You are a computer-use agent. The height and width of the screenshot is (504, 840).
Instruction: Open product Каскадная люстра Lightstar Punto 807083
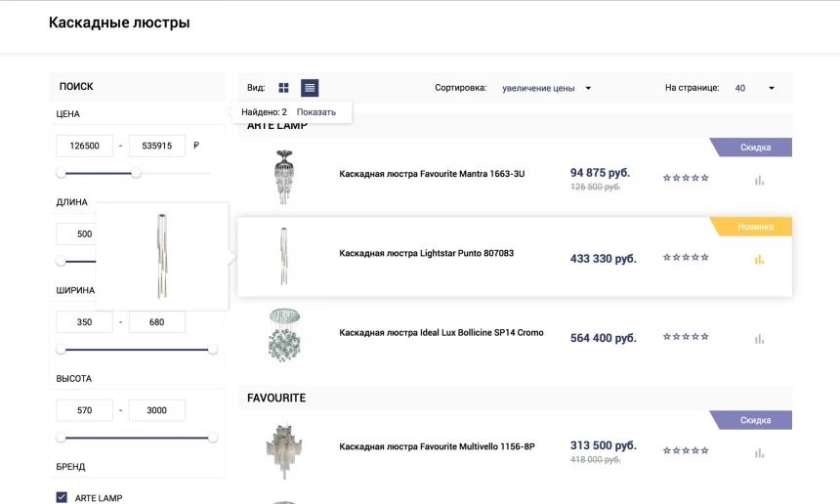tap(426, 253)
